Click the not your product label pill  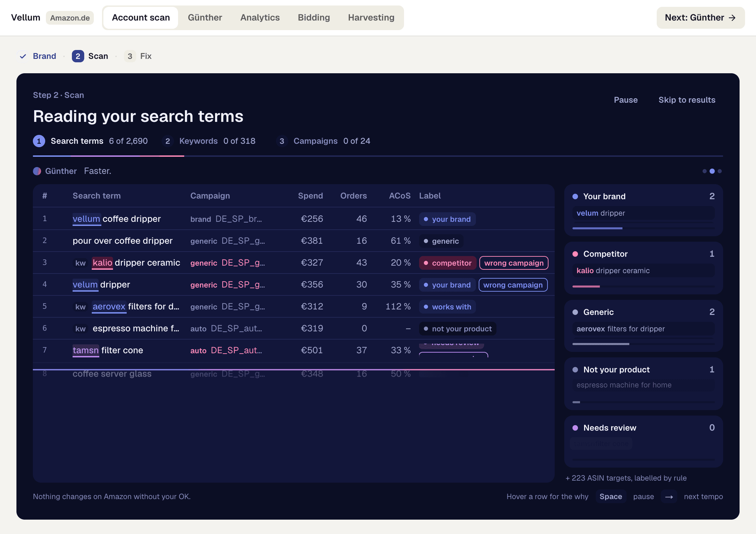457,329
